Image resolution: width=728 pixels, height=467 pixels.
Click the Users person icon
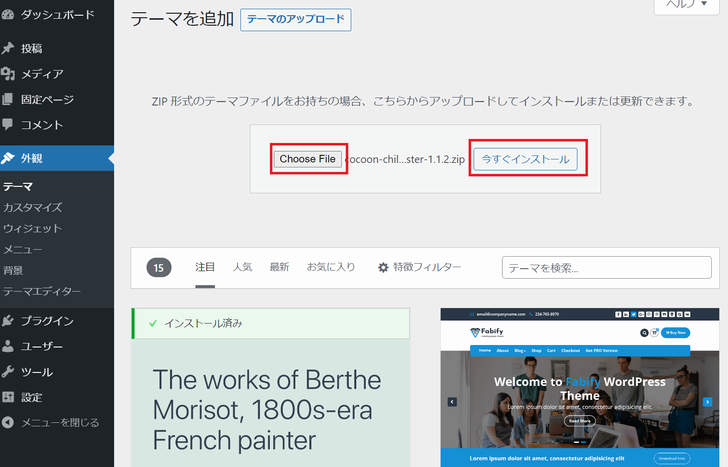click(x=8, y=347)
